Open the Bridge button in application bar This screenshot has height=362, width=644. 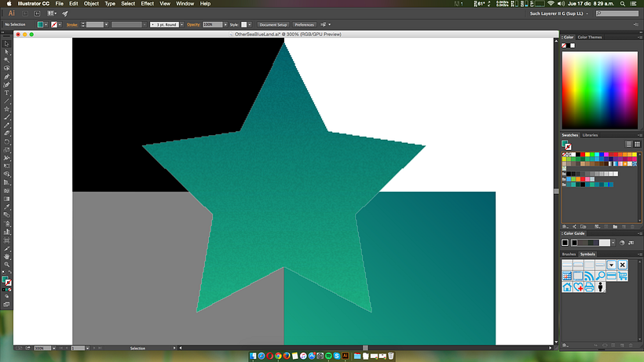pos(24,13)
